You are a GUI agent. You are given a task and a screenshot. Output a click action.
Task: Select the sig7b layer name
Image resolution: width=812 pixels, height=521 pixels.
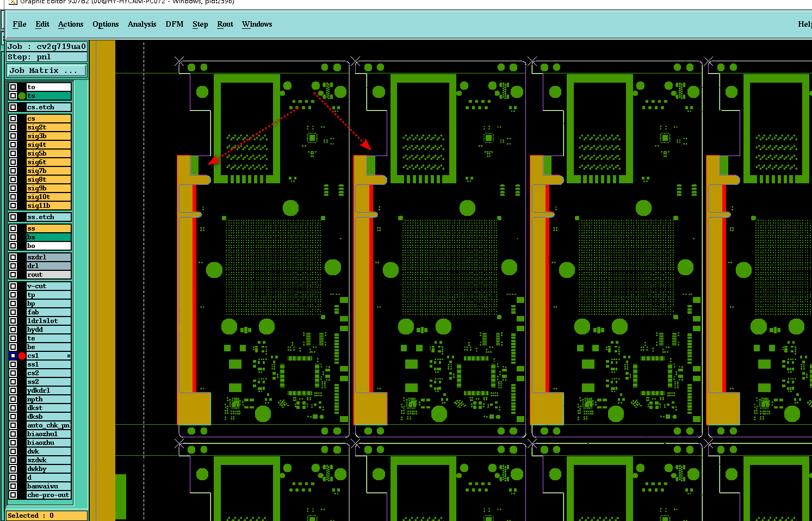click(x=48, y=171)
